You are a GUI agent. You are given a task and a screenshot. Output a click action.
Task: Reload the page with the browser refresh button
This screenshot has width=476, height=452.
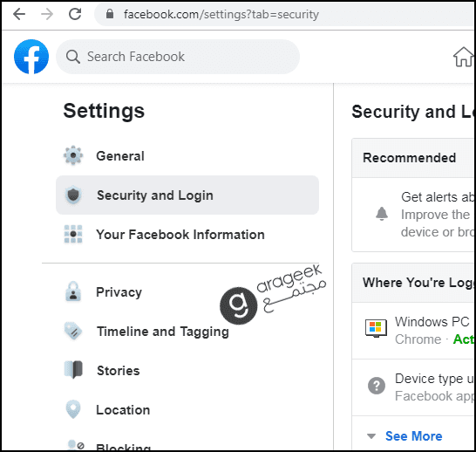point(75,14)
